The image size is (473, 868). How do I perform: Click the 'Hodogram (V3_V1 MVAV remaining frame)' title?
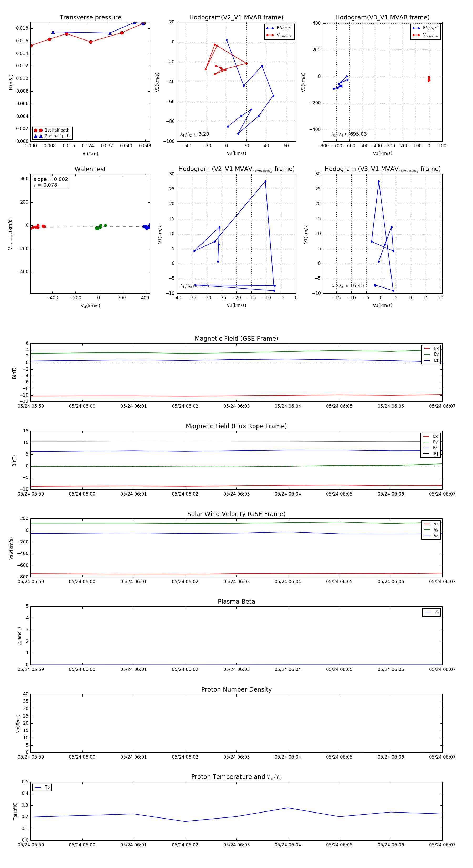pos(382,169)
